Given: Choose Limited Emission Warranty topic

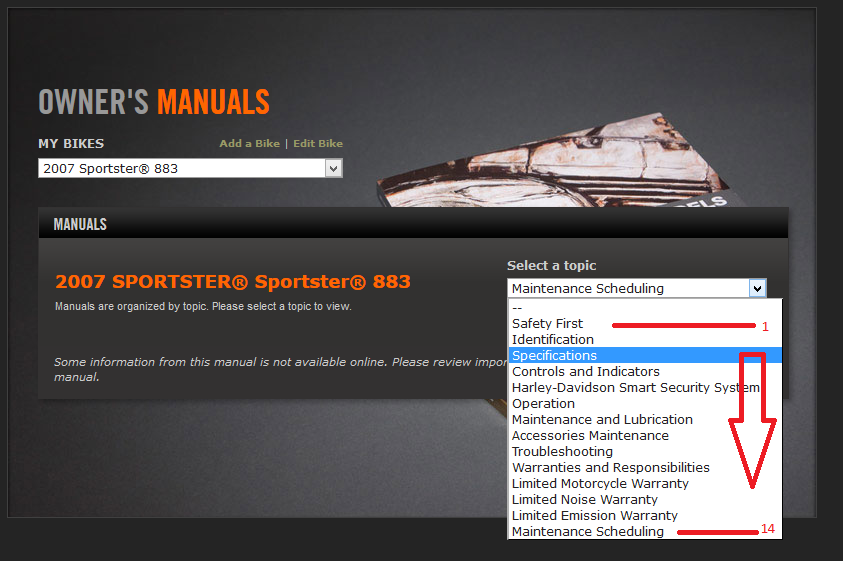Looking at the screenshot, I should click(x=594, y=516).
